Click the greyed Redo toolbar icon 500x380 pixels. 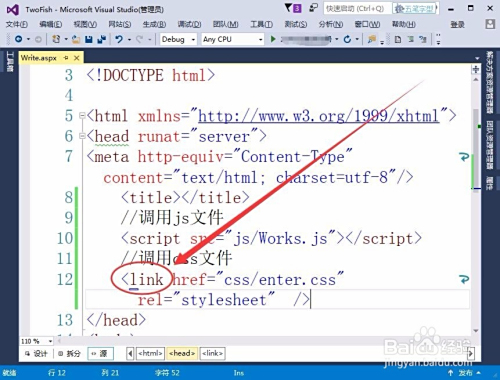coord(139,39)
